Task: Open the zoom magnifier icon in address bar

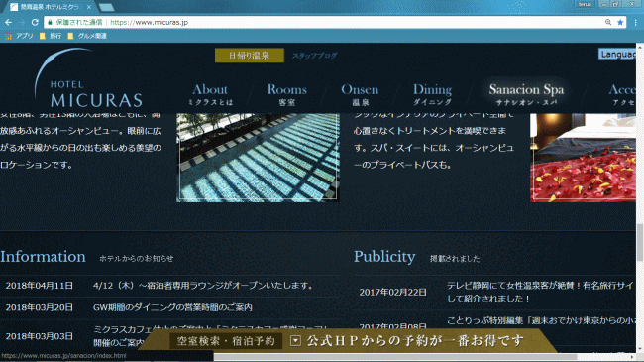Action: (608, 22)
